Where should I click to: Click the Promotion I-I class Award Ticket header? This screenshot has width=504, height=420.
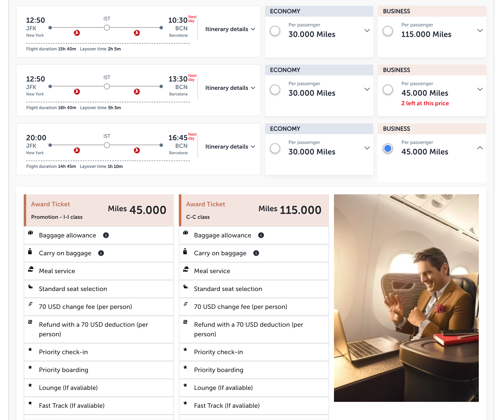coord(99,210)
